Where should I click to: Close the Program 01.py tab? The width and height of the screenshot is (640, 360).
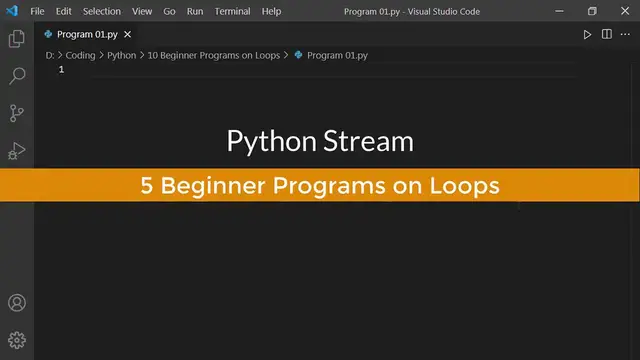point(127,35)
